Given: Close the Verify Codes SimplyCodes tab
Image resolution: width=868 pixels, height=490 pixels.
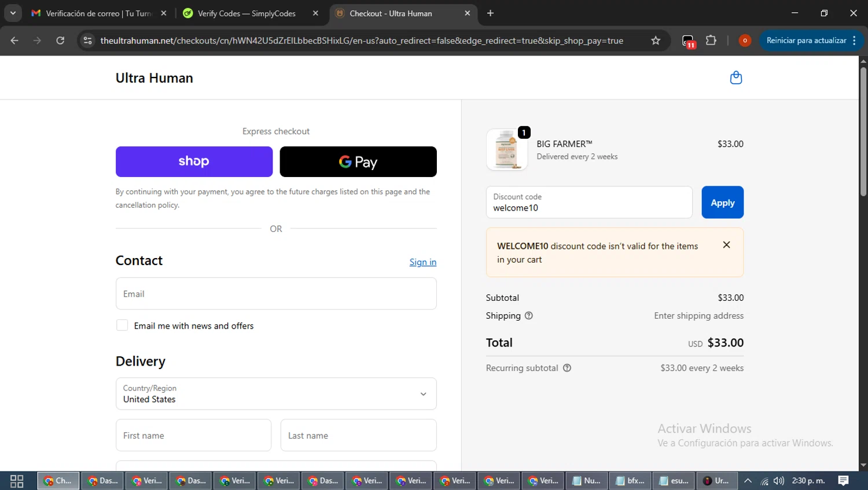Looking at the screenshot, I should pyautogui.click(x=315, y=13).
